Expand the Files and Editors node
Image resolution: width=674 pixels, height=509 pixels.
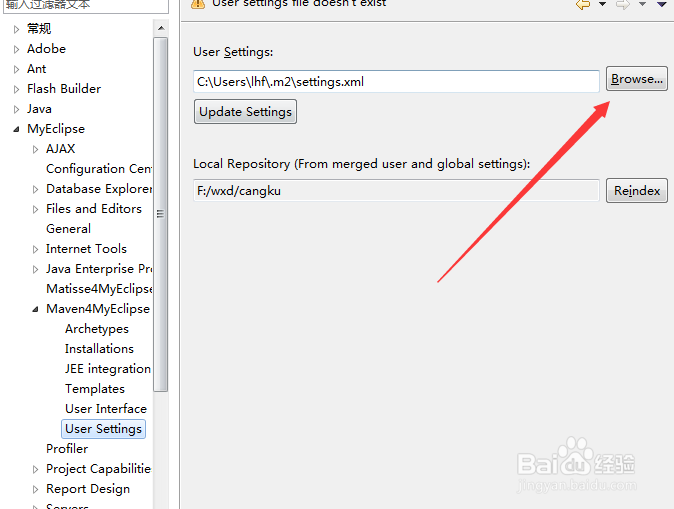[35, 209]
